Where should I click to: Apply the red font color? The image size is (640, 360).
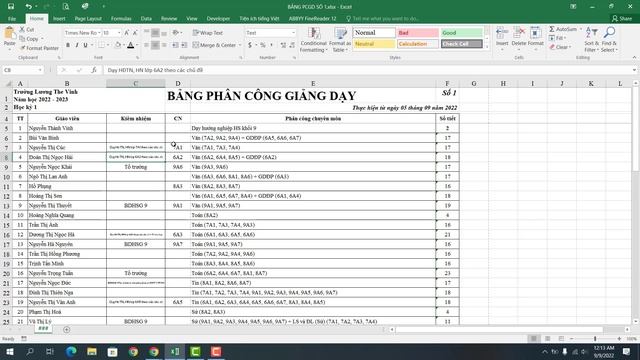[x=131, y=45]
